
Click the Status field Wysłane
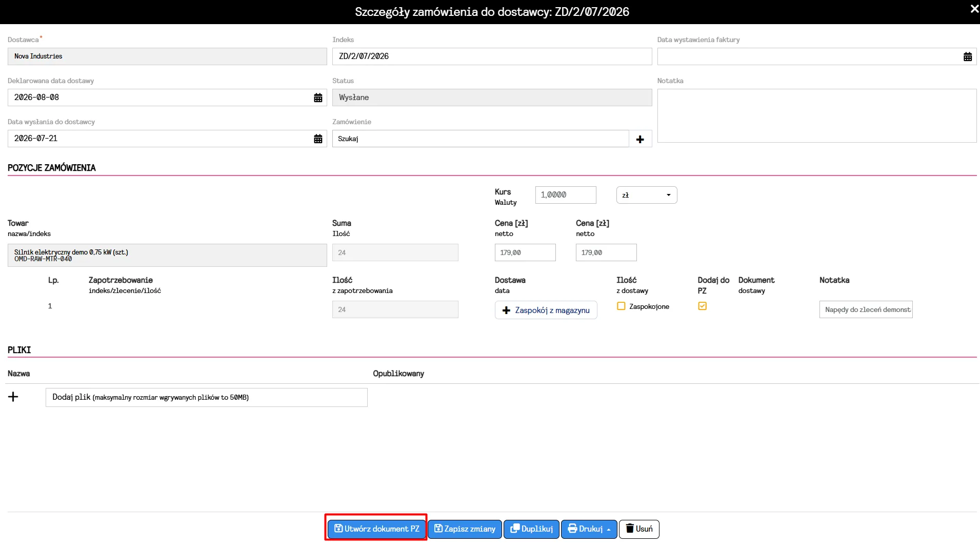point(492,98)
